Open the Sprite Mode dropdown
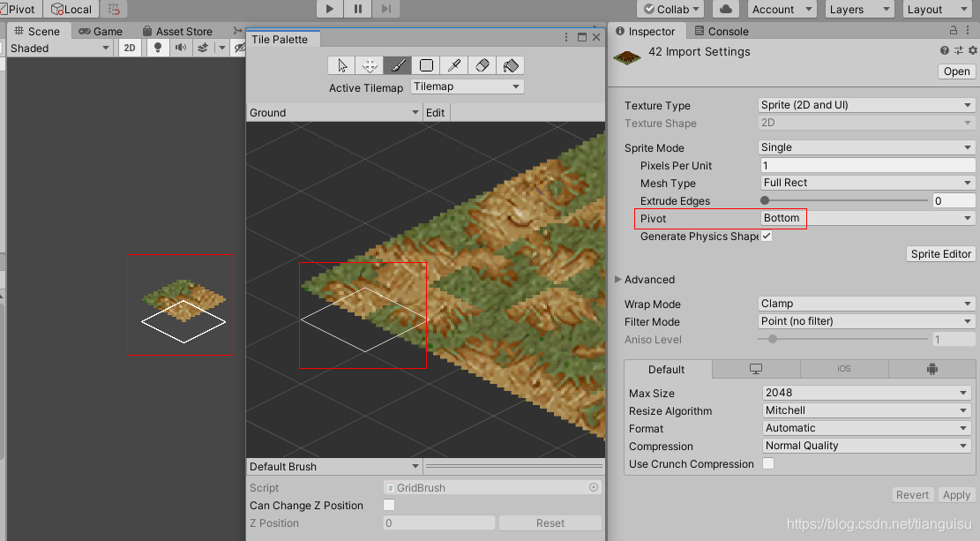 click(x=866, y=147)
